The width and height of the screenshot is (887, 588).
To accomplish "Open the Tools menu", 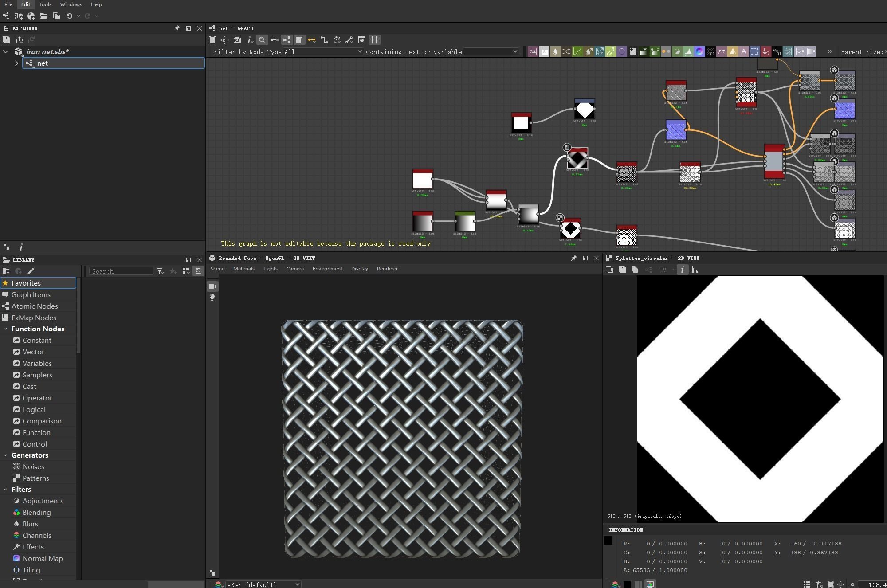I will point(45,4).
